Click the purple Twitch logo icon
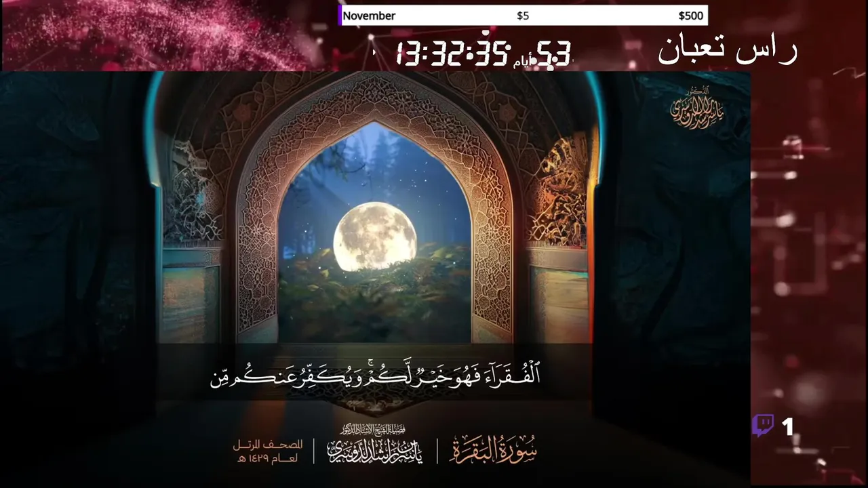This screenshot has height=488, width=868. pyautogui.click(x=763, y=426)
